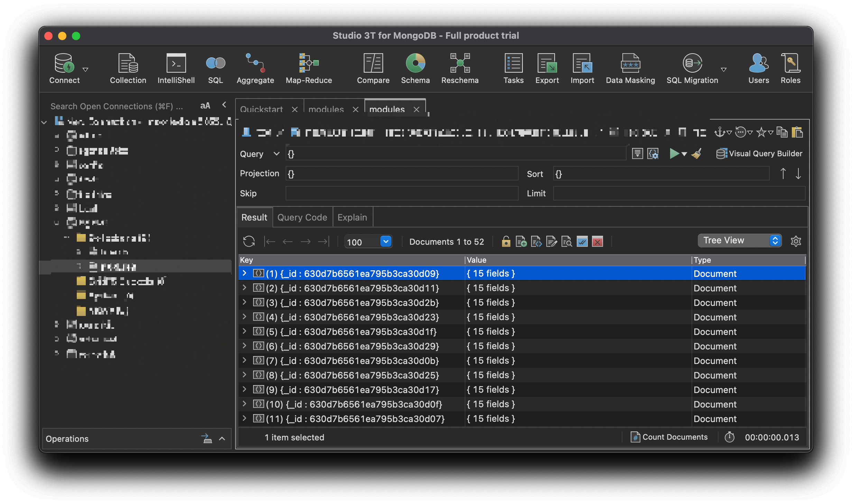Switch to the Explain tab
Screen dimensions: 852x504
[352, 217]
